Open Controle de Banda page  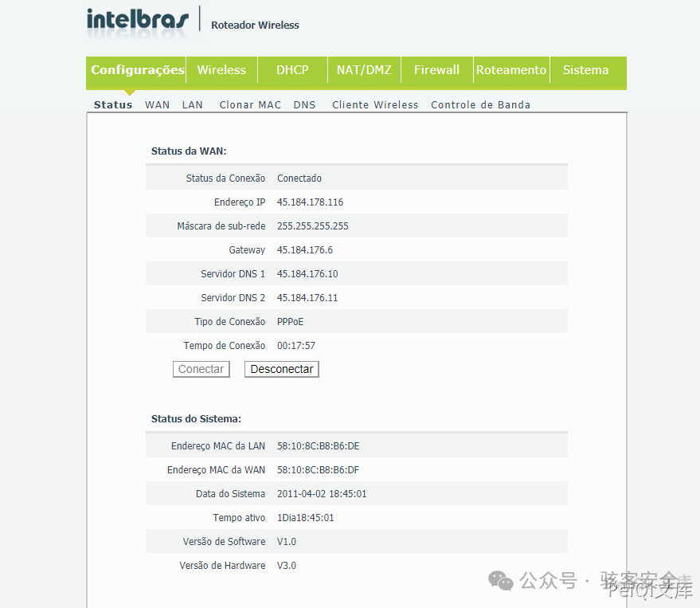480,105
